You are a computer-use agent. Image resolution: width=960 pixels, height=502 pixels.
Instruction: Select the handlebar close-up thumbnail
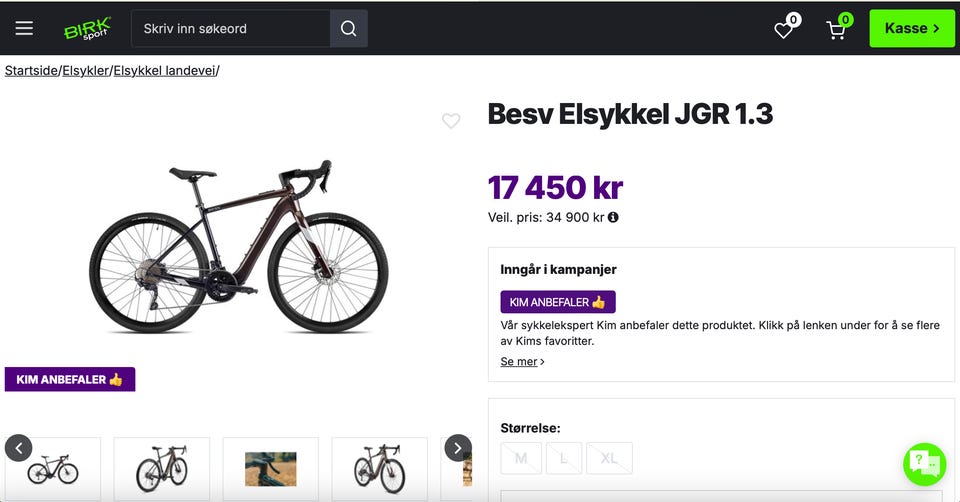(271, 469)
